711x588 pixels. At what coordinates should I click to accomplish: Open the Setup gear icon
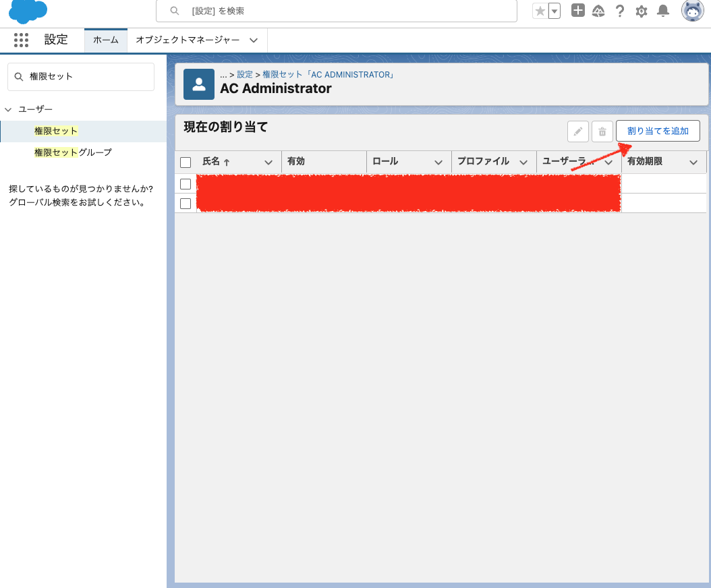[641, 11]
